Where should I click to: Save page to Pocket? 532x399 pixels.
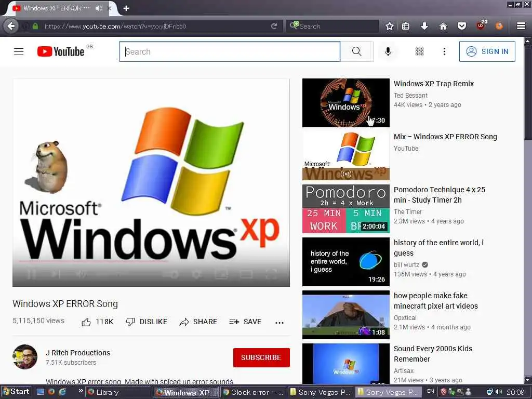pos(462,26)
